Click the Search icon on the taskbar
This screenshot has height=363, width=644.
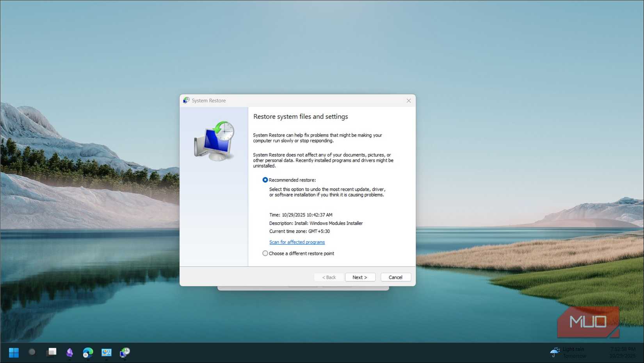(32, 352)
